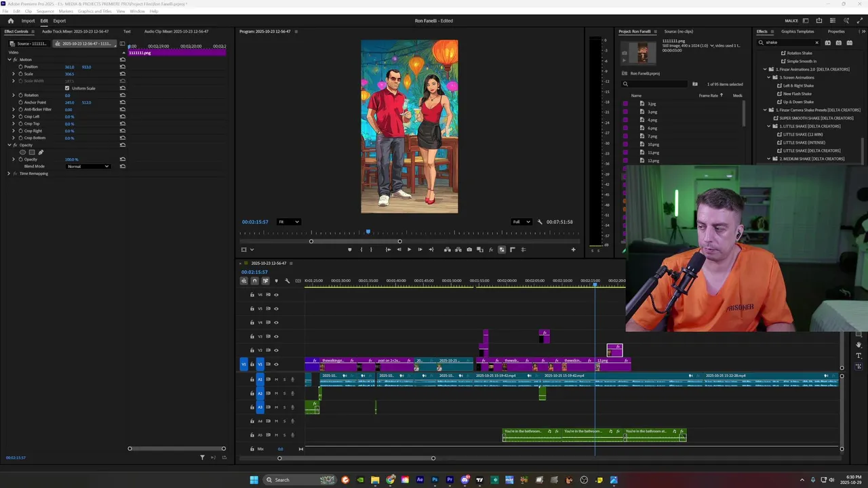Select the Rotation Shake preset
The height and width of the screenshot is (488, 868).
pyautogui.click(x=800, y=53)
